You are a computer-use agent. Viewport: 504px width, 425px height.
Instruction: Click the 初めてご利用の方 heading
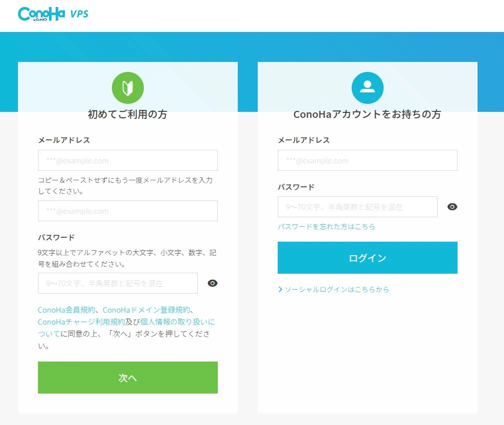tap(127, 114)
